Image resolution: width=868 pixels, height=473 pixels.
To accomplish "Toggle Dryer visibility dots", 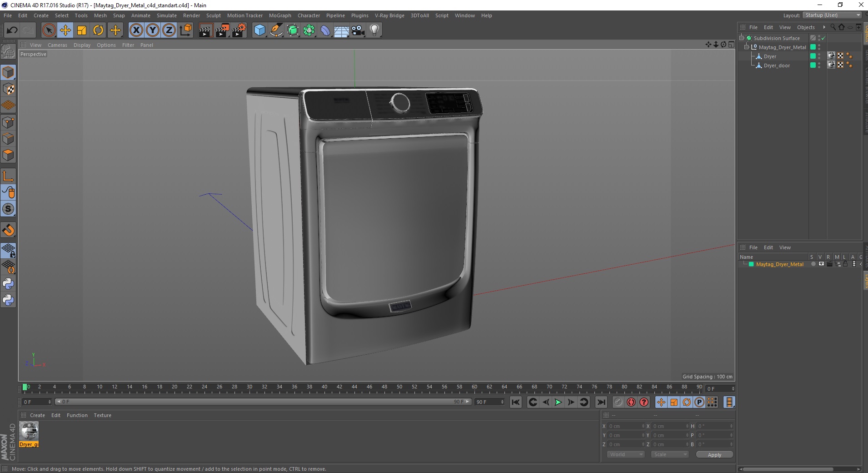I will (819, 56).
